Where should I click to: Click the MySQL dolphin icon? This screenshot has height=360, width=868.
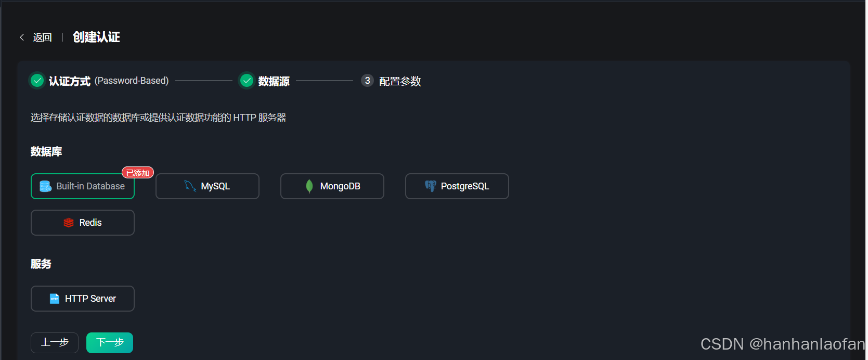pyautogui.click(x=190, y=186)
